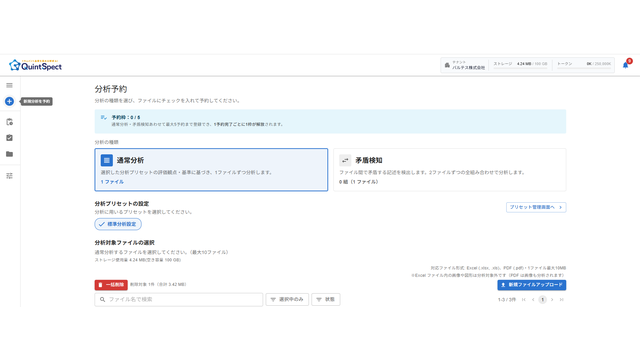Click the 予約枠 info banner
This screenshot has height=360, width=640.
point(330,121)
